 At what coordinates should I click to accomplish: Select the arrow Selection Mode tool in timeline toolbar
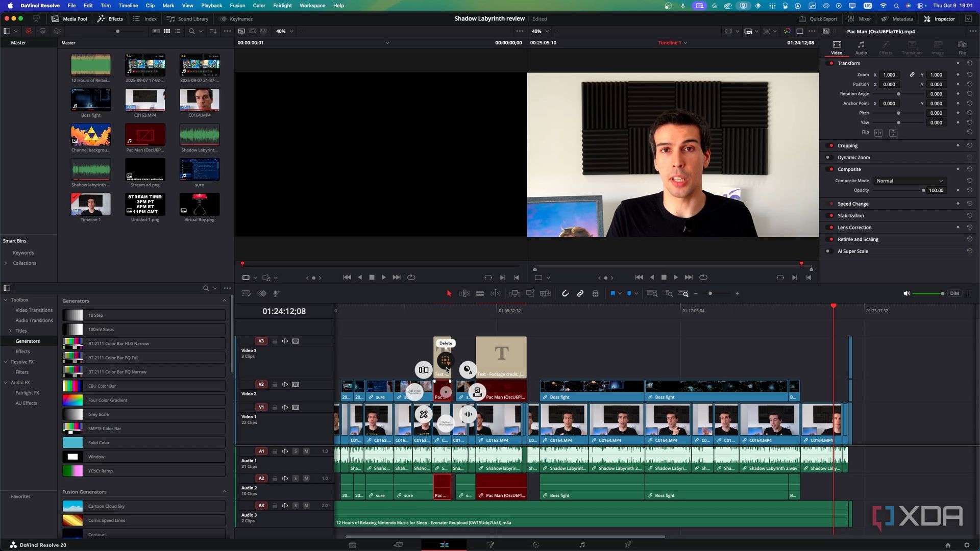449,293
